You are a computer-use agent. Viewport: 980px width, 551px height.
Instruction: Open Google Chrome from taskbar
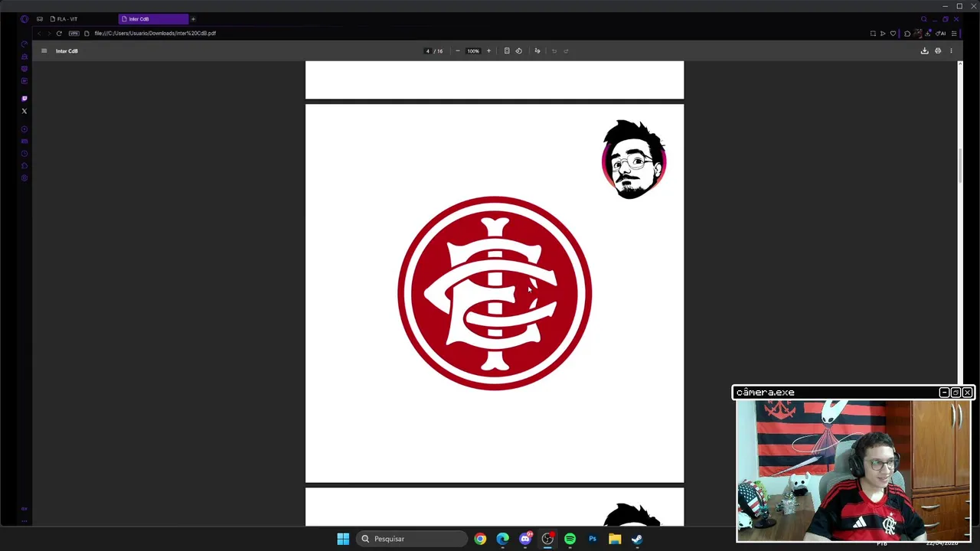coord(480,539)
